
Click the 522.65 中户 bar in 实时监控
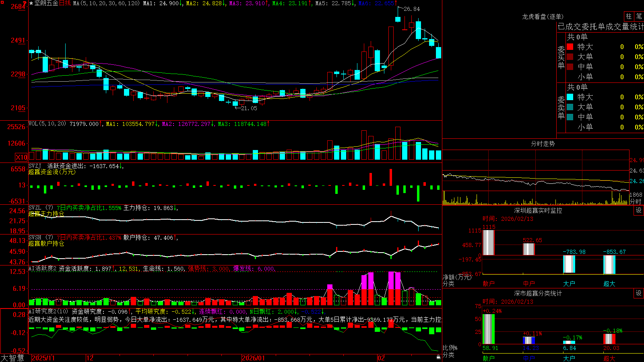point(529,249)
